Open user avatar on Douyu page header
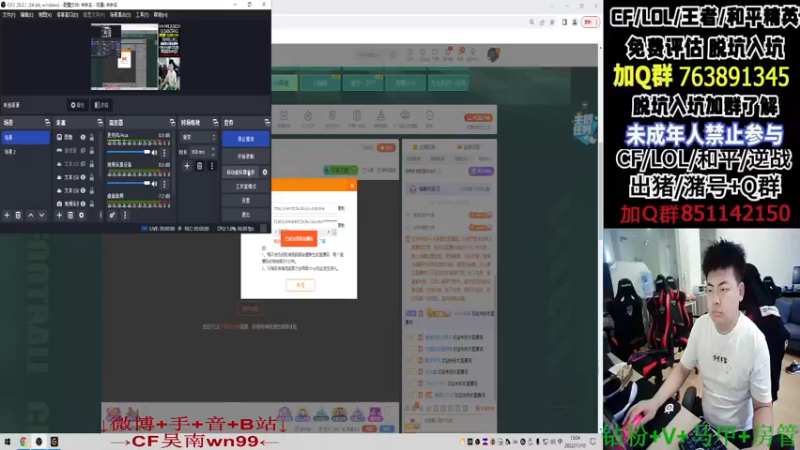 coord(493,54)
